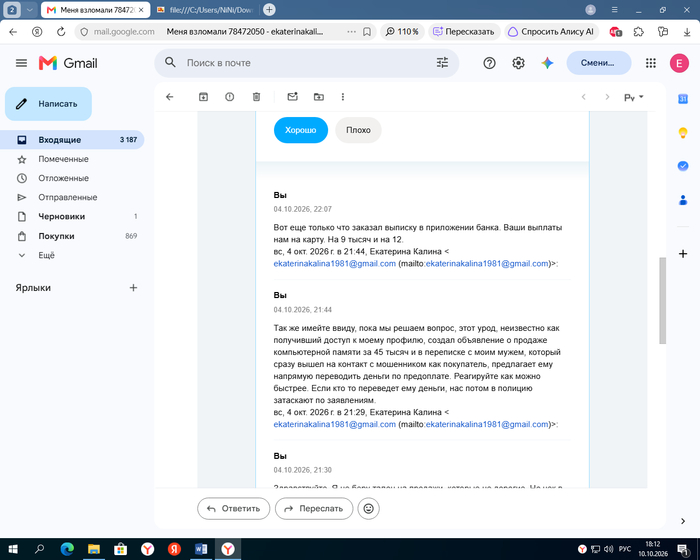This screenshot has height=560, width=700.
Task: Create new label plus icon
Action: (133, 288)
